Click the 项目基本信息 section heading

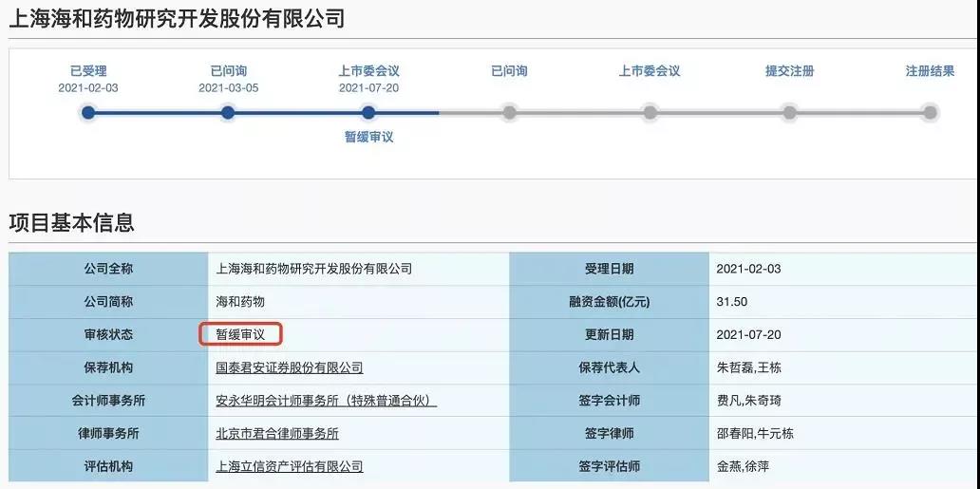71,222
